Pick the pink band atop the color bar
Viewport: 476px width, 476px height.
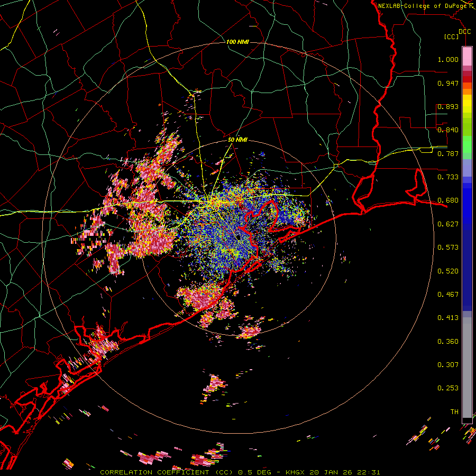tap(467, 57)
